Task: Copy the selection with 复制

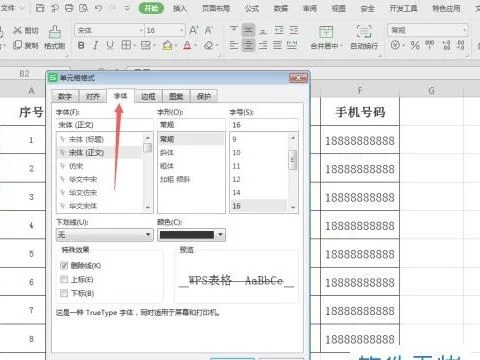Action: [26, 45]
